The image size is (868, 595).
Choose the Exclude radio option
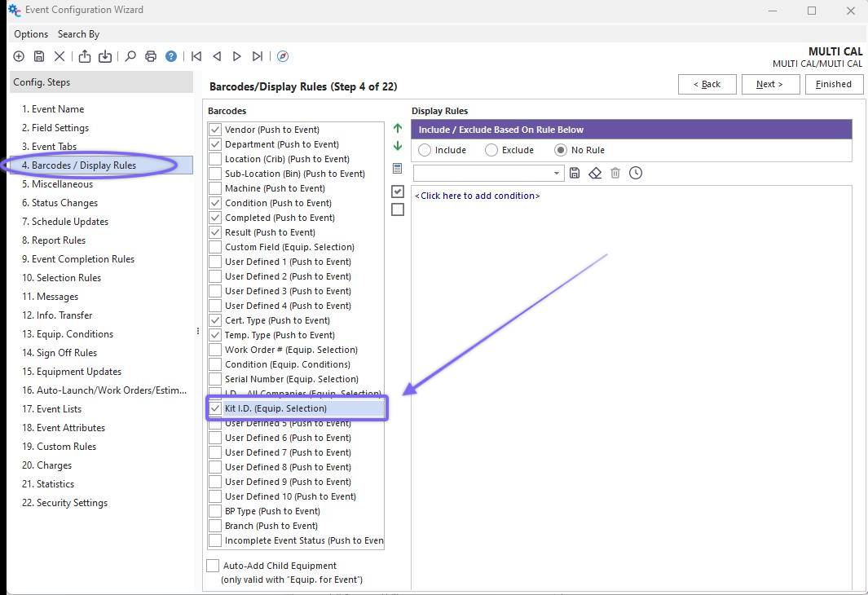pyautogui.click(x=491, y=150)
